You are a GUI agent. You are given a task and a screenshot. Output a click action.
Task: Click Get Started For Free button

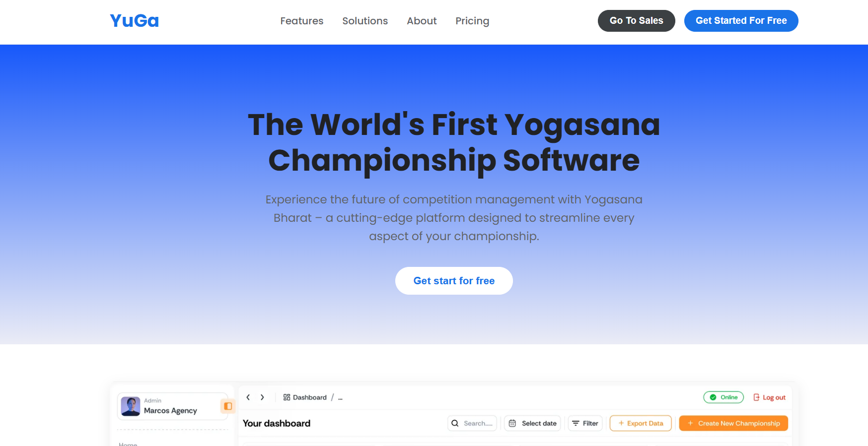point(741,21)
